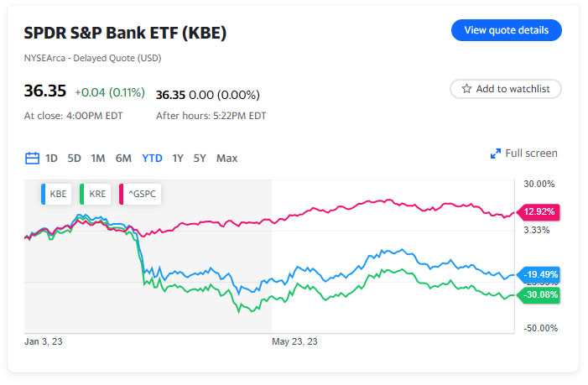Select the 5D time range

75,158
